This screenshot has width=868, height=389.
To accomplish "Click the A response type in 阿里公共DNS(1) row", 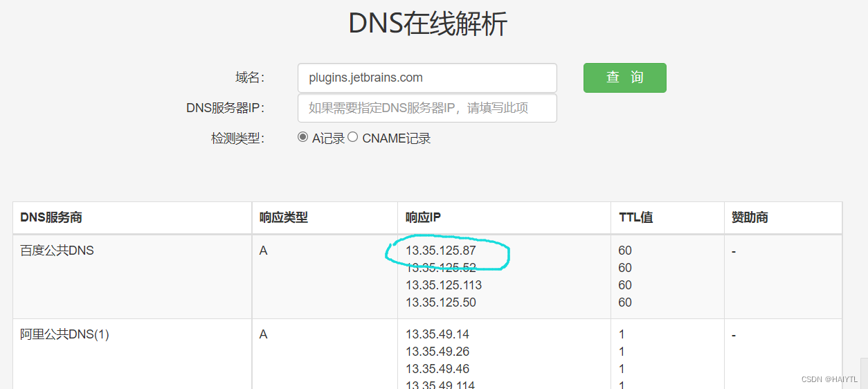I will (263, 334).
